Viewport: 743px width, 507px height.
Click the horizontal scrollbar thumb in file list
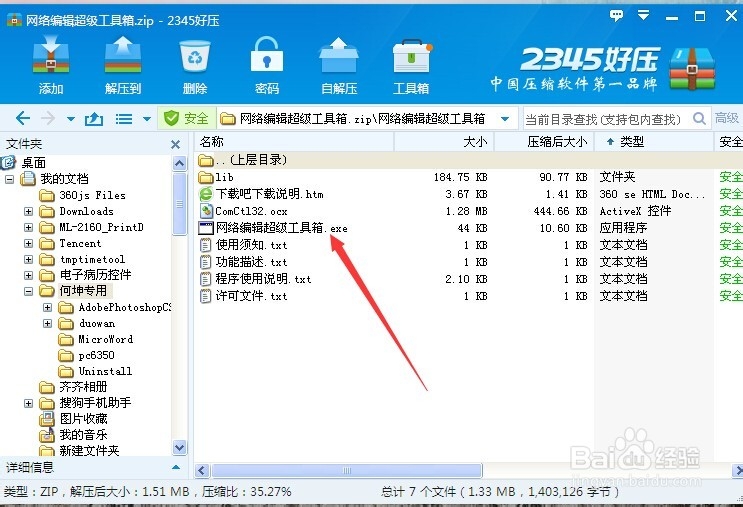pyautogui.click(x=347, y=471)
